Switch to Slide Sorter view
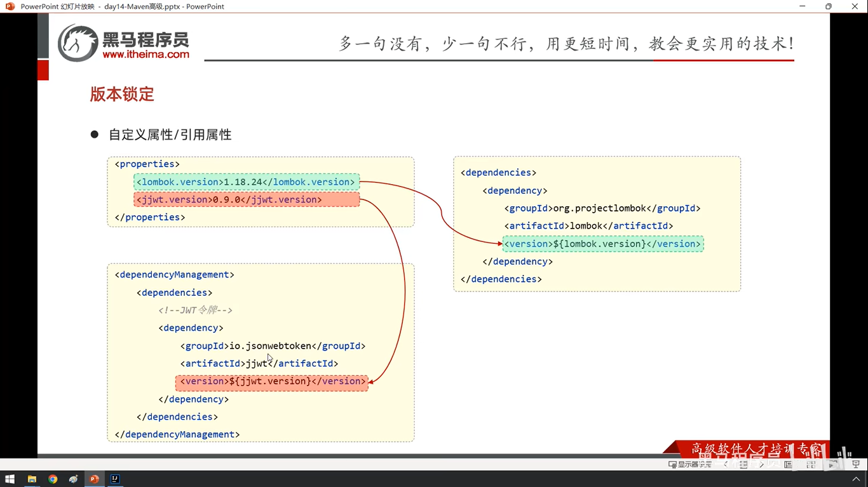This screenshot has height=487, width=868. tap(811, 464)
